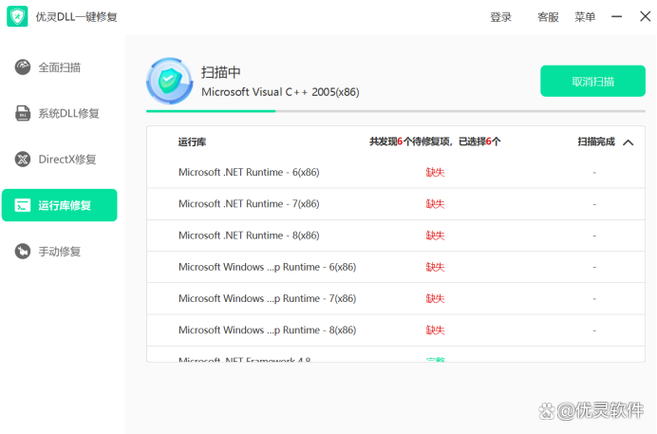
Task: Click the 扫描完成 label
Action: click(596, 142)
